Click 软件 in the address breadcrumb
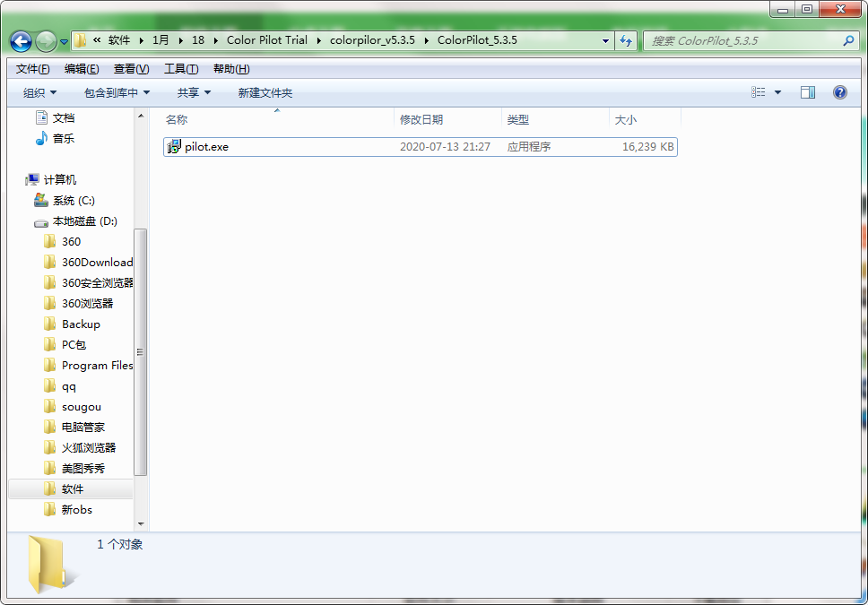 tap(119, 40)
